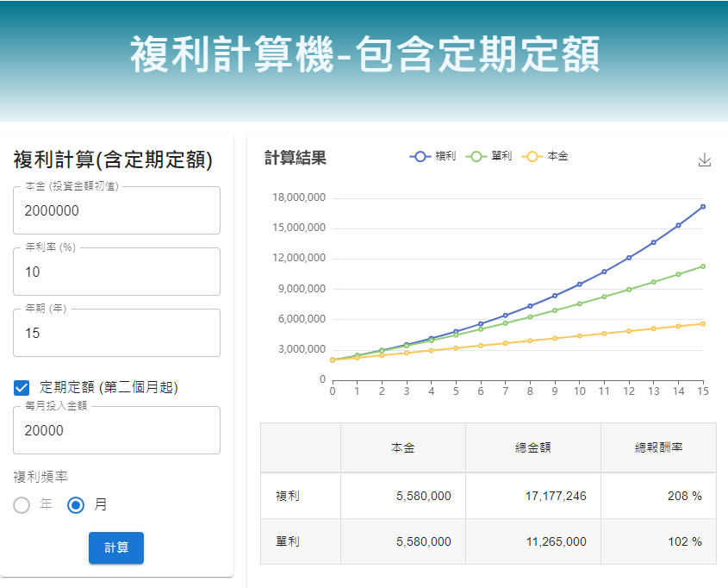Click the 複利計算機 page title heading
The height and width of the screenshot is (588, 728).
coord(364,55)
